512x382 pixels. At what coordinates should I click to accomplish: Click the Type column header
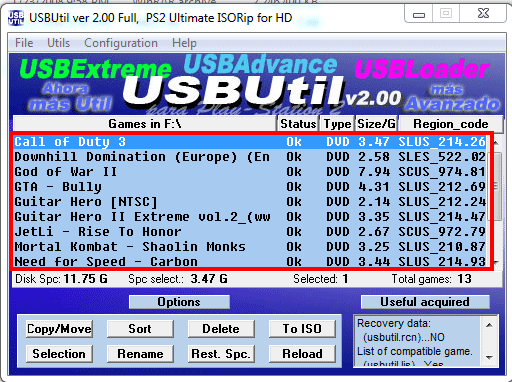(x=337, y=124)
